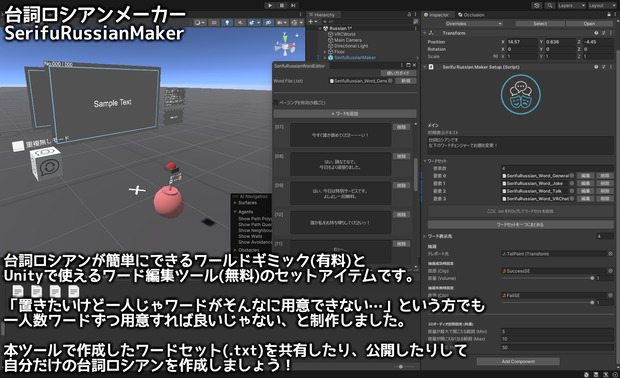Open the usage guide button in WordEditor
The height and width of the screenshot is (378, 620).
click(398, 73)
